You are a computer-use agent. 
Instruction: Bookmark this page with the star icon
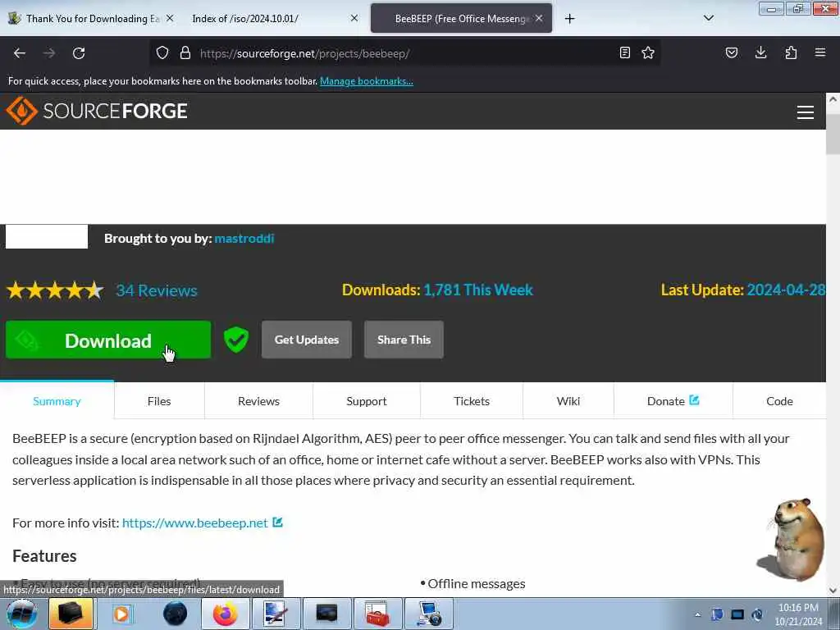point(648,52)
